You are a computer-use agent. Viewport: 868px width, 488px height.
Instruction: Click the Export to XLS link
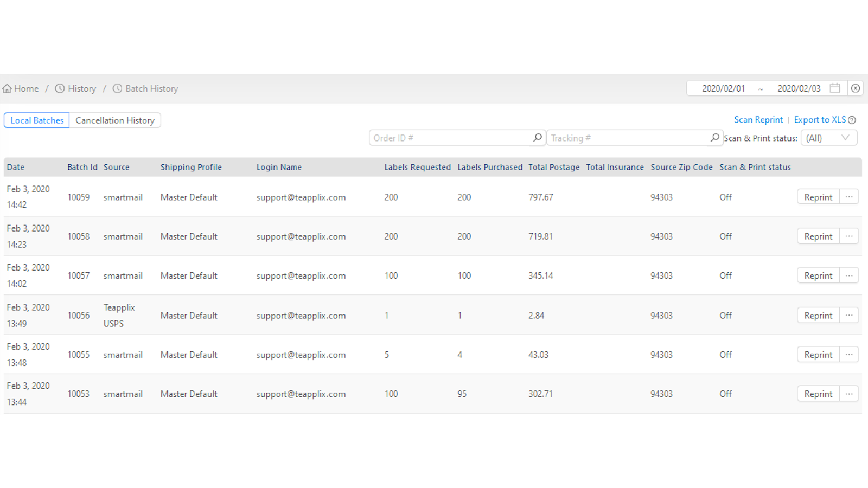(x=820, y=119)
